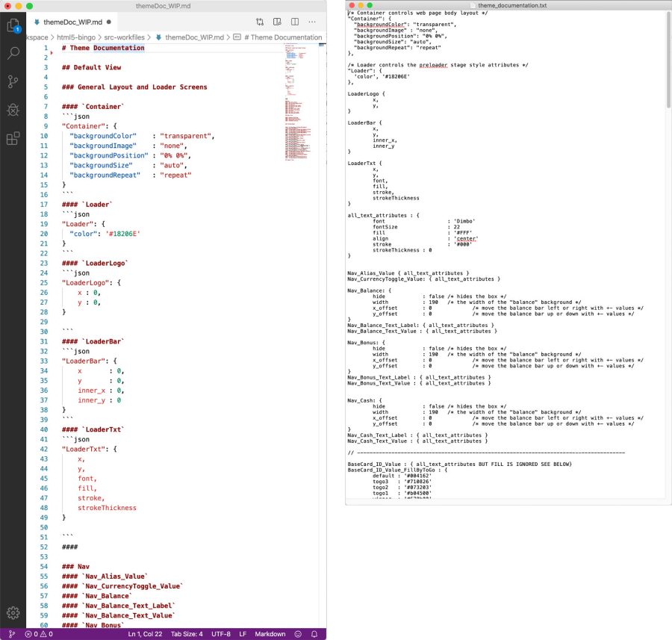The width and height of the screenshot is (672, 640).
Task: Click Nav_Balance_Text_Label heading on line 58
Action: point(119,606)
